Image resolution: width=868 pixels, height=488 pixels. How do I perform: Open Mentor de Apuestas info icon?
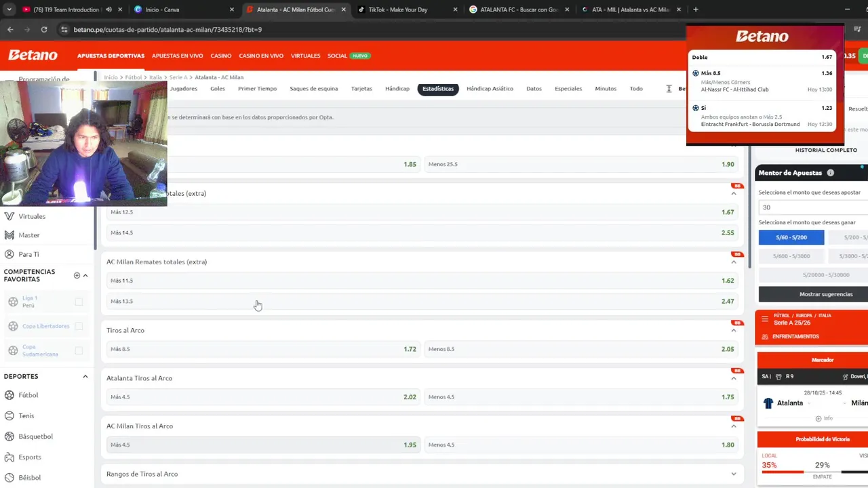click(831, 173)
